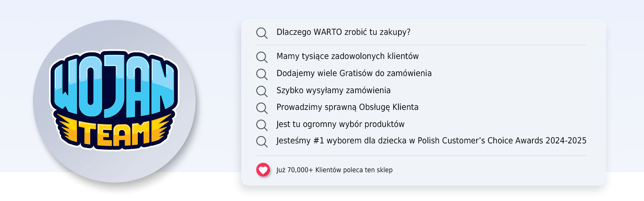Click 'Dlaczego WARTO zrobić tu zakupy?' heading
This screenshot has height=201, width=644.
click(x=343, y=32)
